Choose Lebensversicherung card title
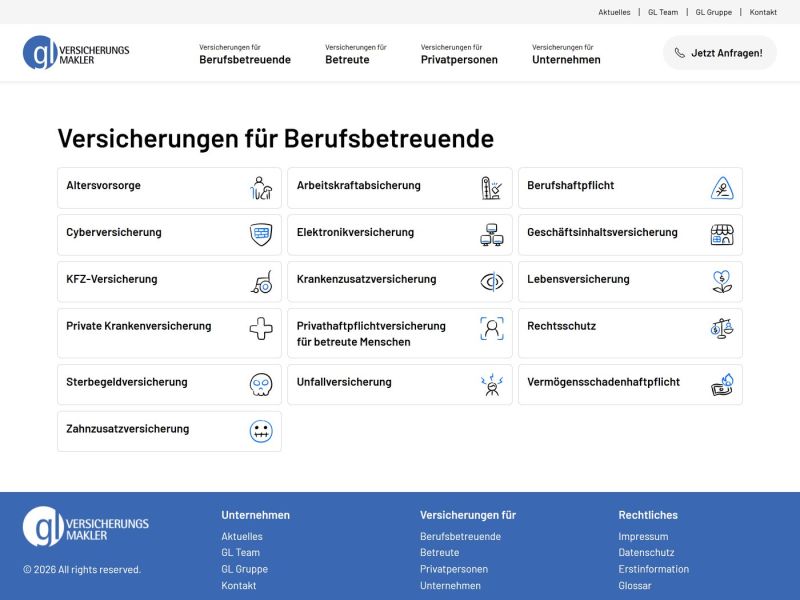The image size is (800, 600). pos(578,280)
